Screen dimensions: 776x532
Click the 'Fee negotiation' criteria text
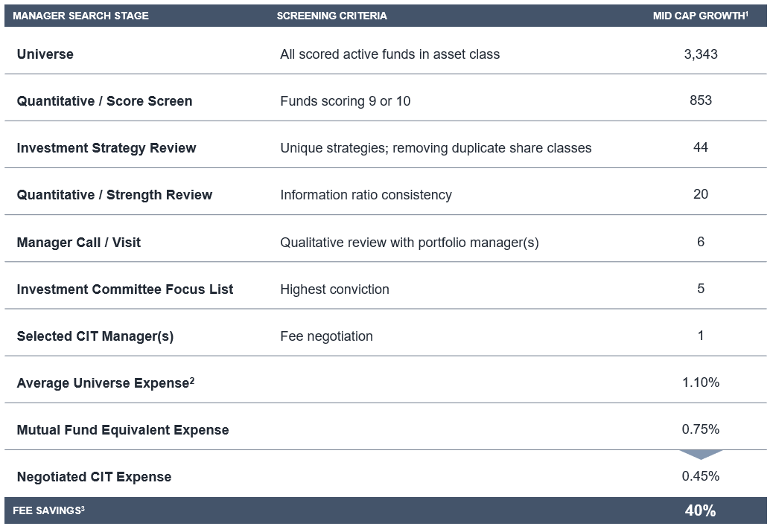(326, 336)
